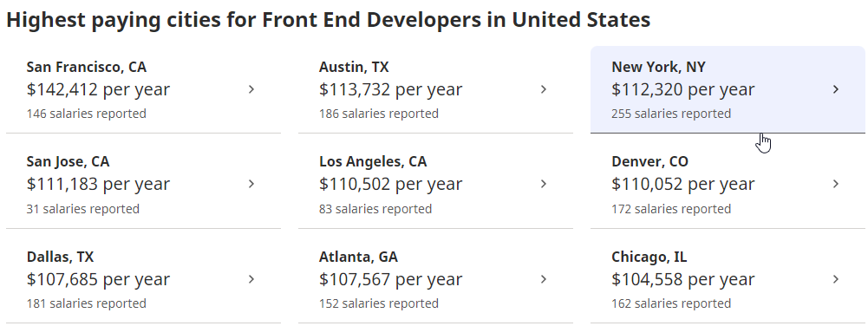Open the Austin, TX city link
868x326 pixels.
354,67
